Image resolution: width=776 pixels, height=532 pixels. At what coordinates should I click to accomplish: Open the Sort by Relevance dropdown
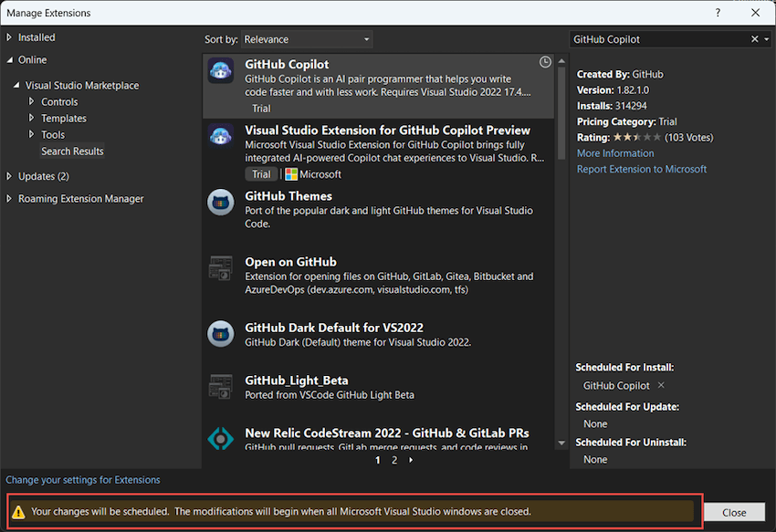point(307,39)
